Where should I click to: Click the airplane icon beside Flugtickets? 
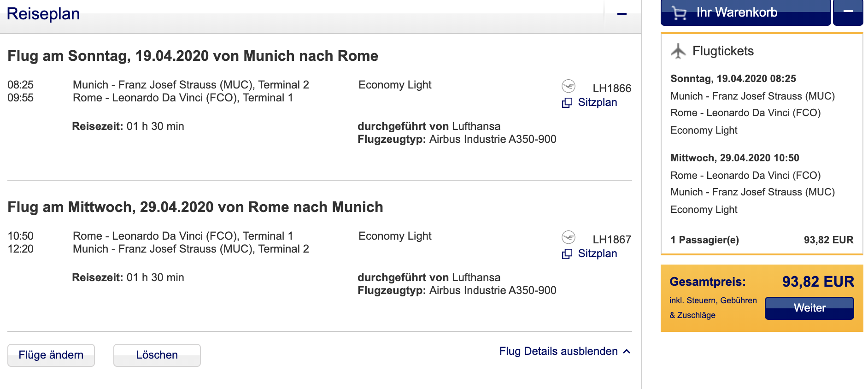678,51
